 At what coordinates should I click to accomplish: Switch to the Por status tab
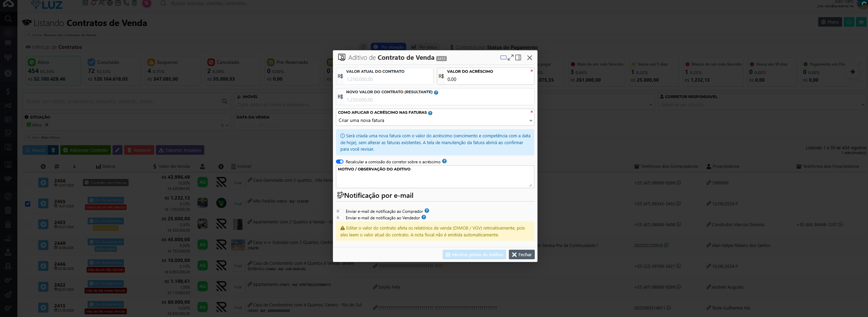(425, 47)
